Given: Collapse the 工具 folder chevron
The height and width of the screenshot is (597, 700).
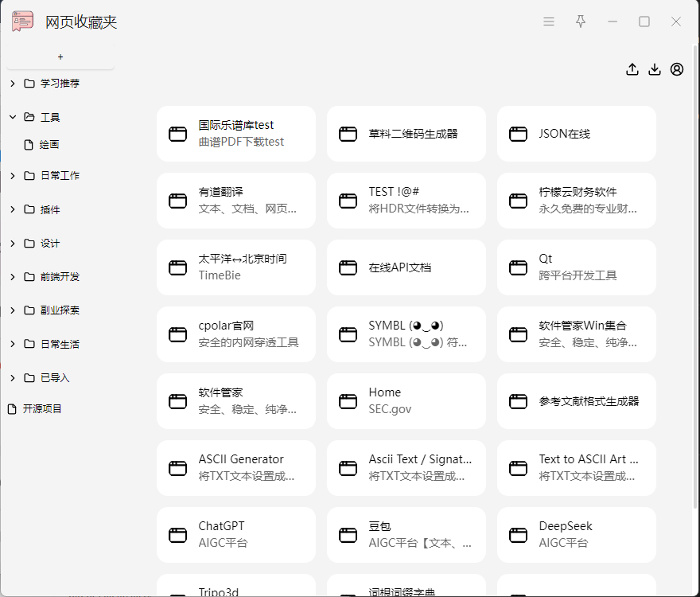Looking at the screenshot, I should pyautogui.click(x=13, y=117).
